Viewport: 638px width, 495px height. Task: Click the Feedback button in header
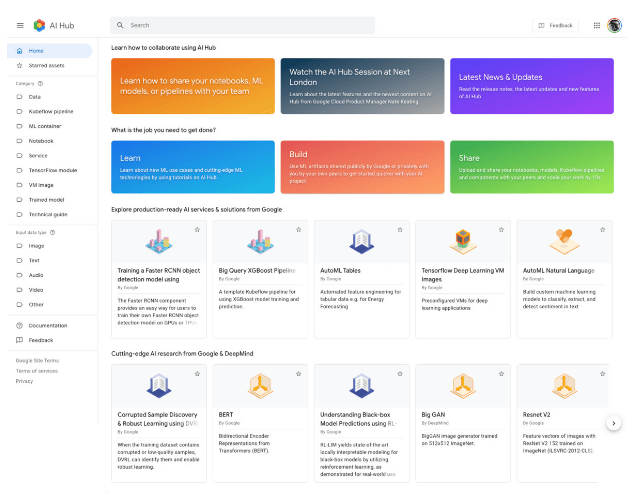pyautogui.click(x=555, y=25)
